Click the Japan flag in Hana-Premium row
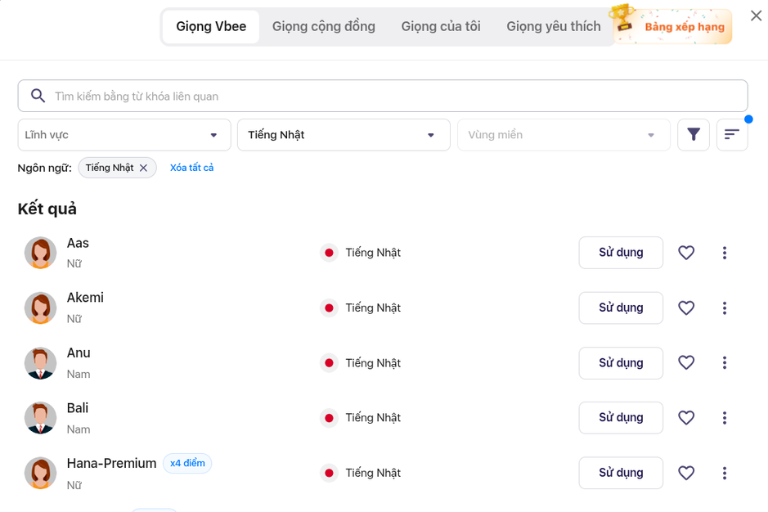Image resolution: width=768 pixels, height=512 pixels. (x=329, y=473)
